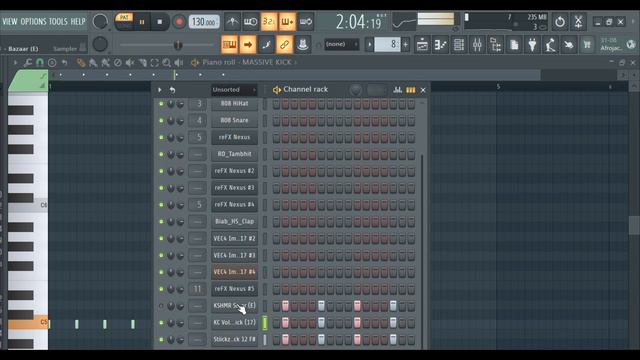Select the reFX Nexus channel button
The height and width of the screenshot is (360, 640).
point(234,138)
